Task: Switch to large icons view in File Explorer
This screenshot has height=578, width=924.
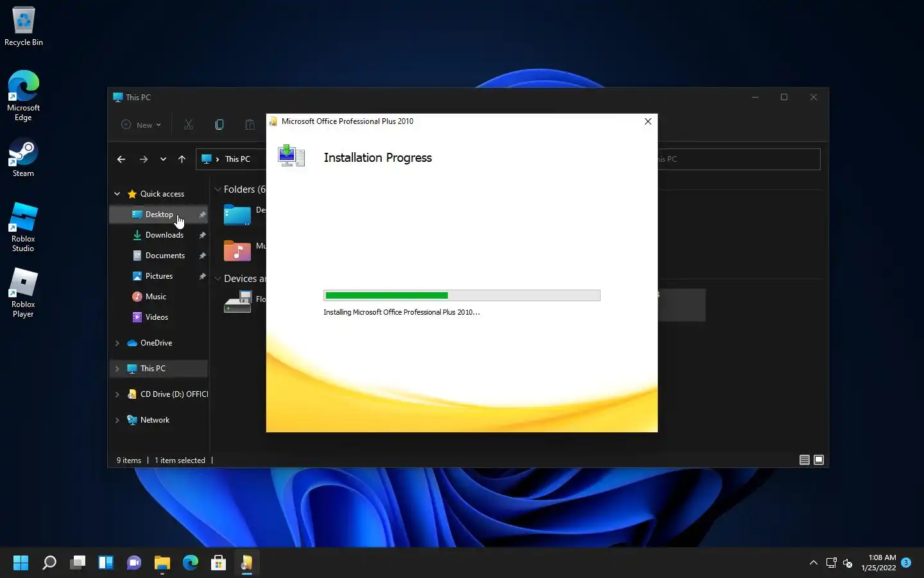Action: (x=819, y=460)
